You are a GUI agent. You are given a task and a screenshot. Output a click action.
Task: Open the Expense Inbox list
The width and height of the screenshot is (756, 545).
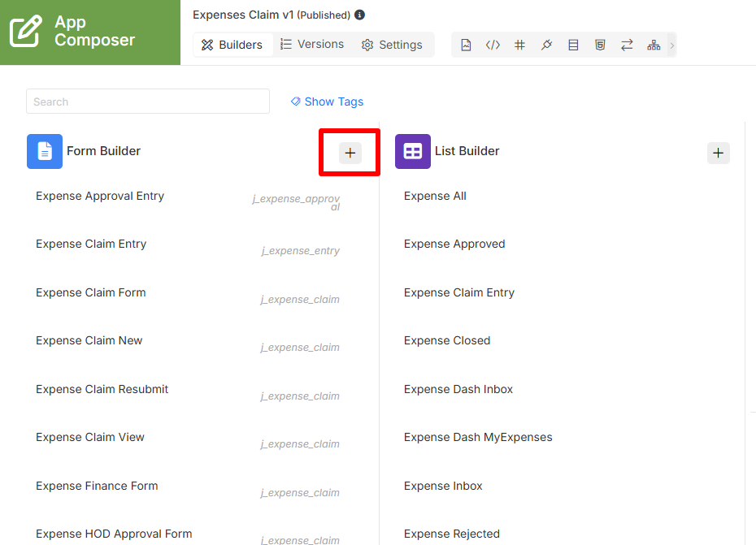443,486
